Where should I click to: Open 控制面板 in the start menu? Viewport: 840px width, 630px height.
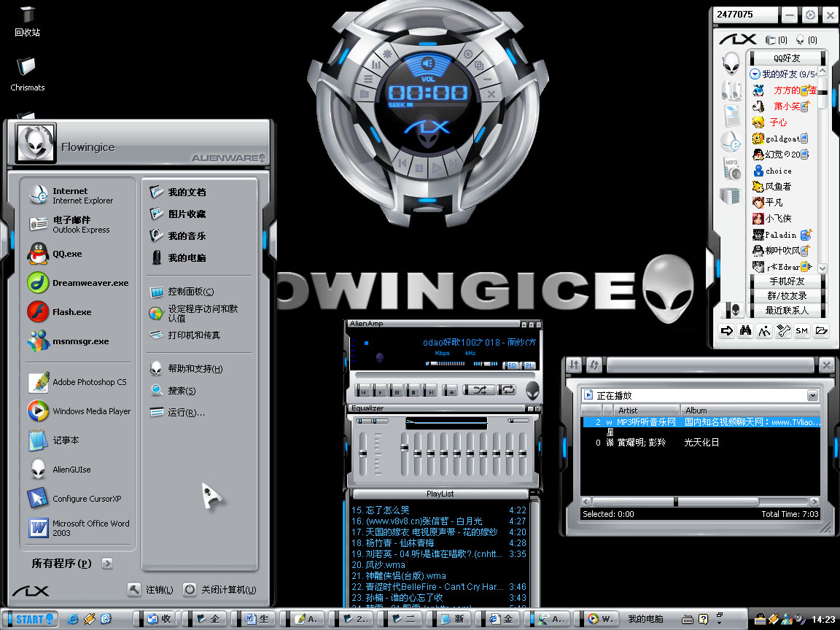[x=182, y=292]
